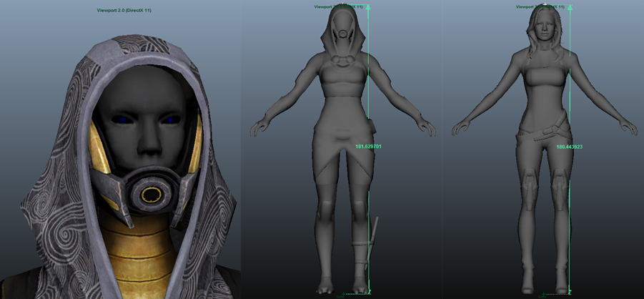Click the 181.629701 height measurement value

point(369,146)
